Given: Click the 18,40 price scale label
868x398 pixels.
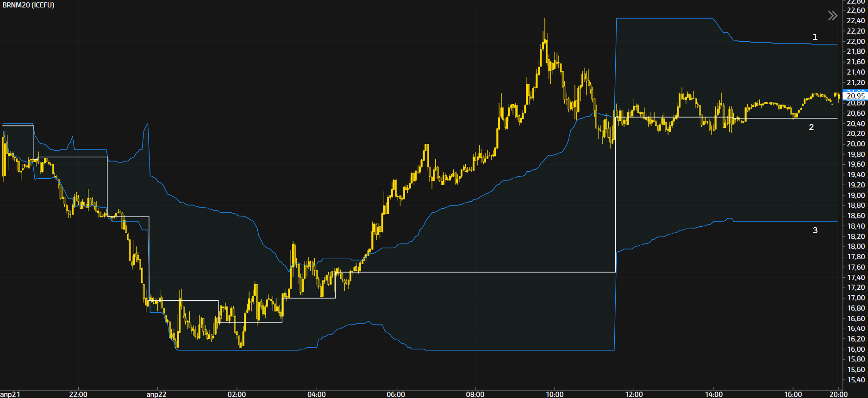Looking at the screenshot, I should pos(856,226).
